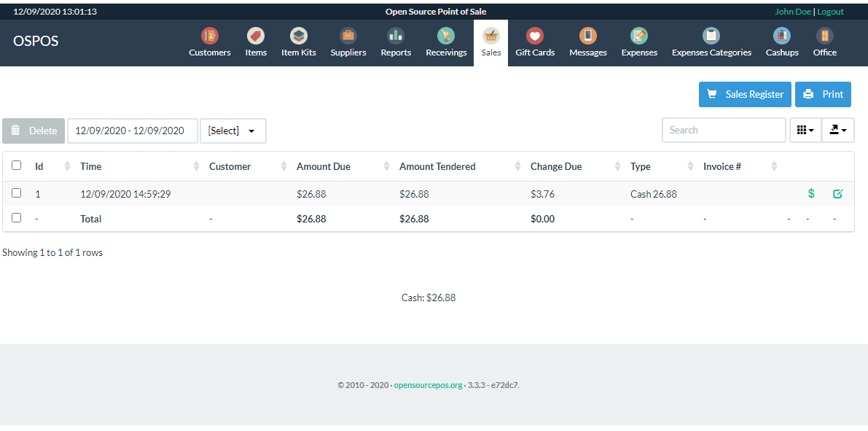
Task: Click the dollar sign icon on sale row 1
Action: click(811, 193)
